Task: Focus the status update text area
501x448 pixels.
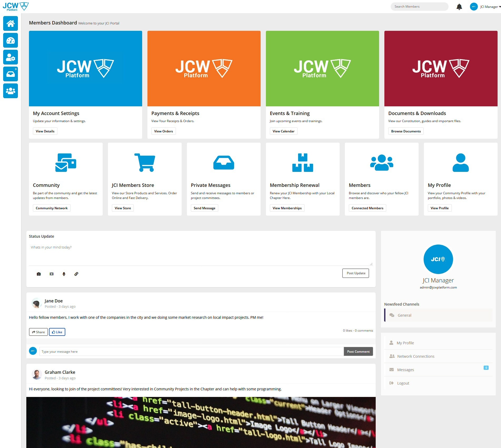Action: [x=201, y=254]
